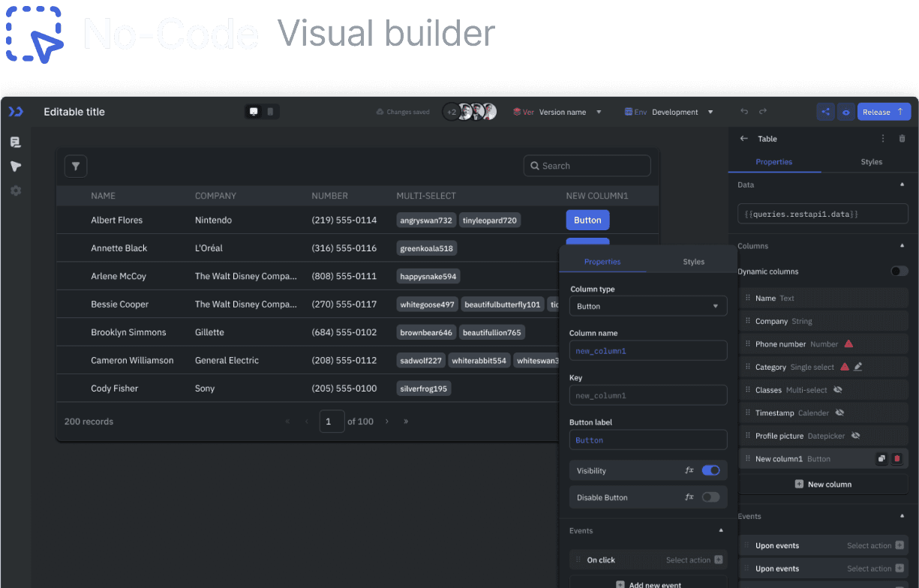Turn off the Visibility toggle
This screenshot has width=919, height=588.
pyautogui.click(x=710, y=471)
